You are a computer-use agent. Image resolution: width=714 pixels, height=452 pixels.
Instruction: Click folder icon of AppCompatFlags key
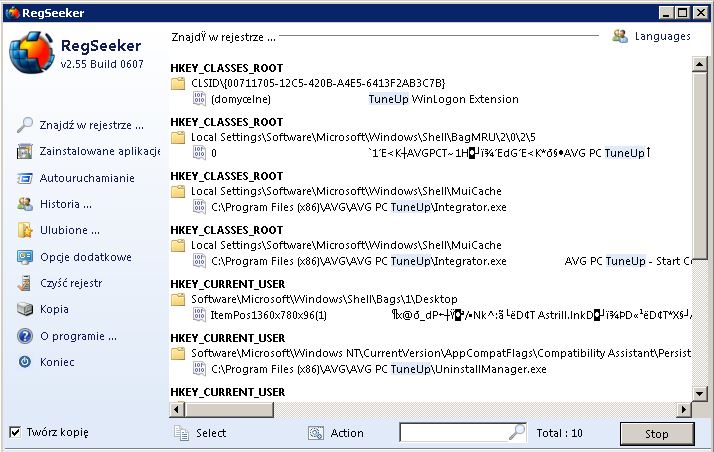[x=178, y=353]
